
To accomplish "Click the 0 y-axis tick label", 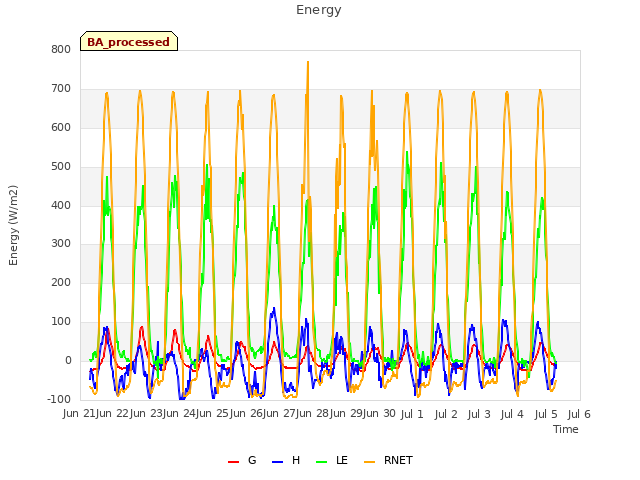I will coord(68,361).
